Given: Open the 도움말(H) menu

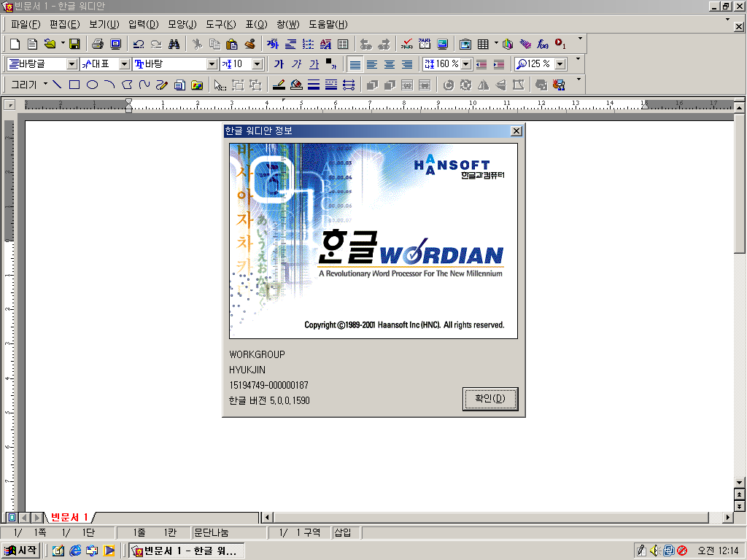Looking at the screenshot, I should [x=328, y=24].
